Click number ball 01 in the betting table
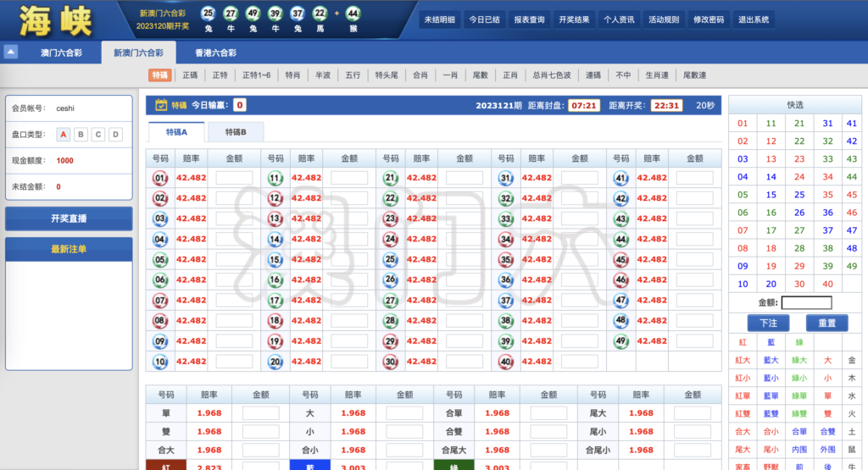This screenshot has width=868, height=470. 160,178
